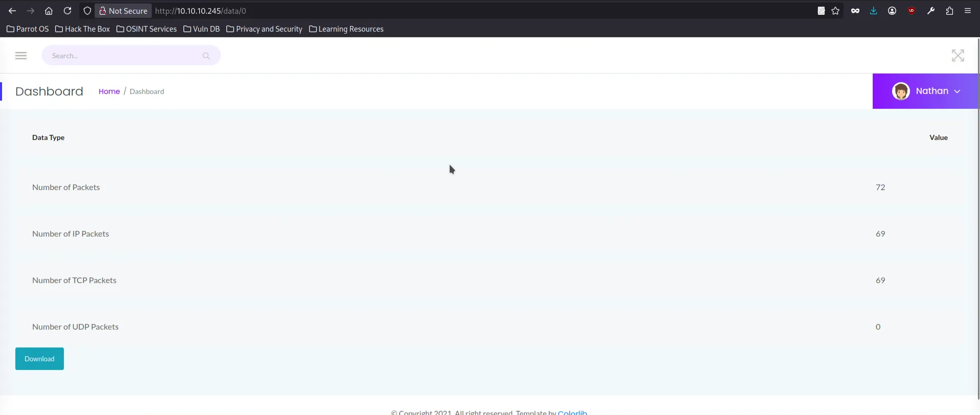Go back using browser back arrow
The height and width of the screenshot is (415, 980).
12,11
